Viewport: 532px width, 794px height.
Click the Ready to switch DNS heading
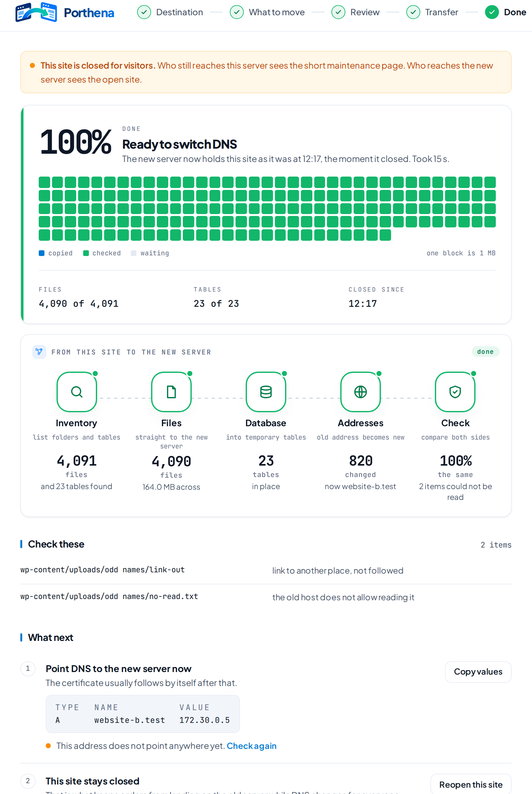click(179, 145)
